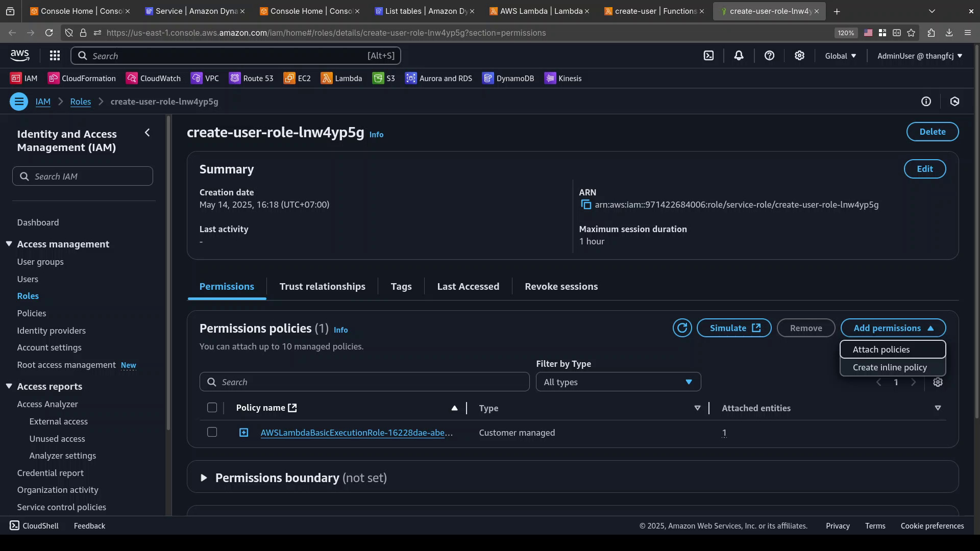This screenshot has height=551, width=980.
Task: Switch to the Tags tab
Action: (401, 286)
